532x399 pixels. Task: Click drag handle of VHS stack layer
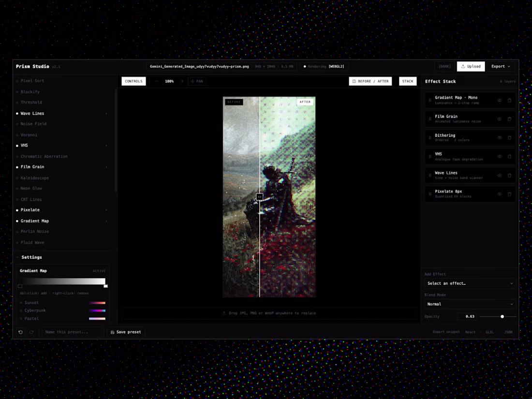click(430, 156)
